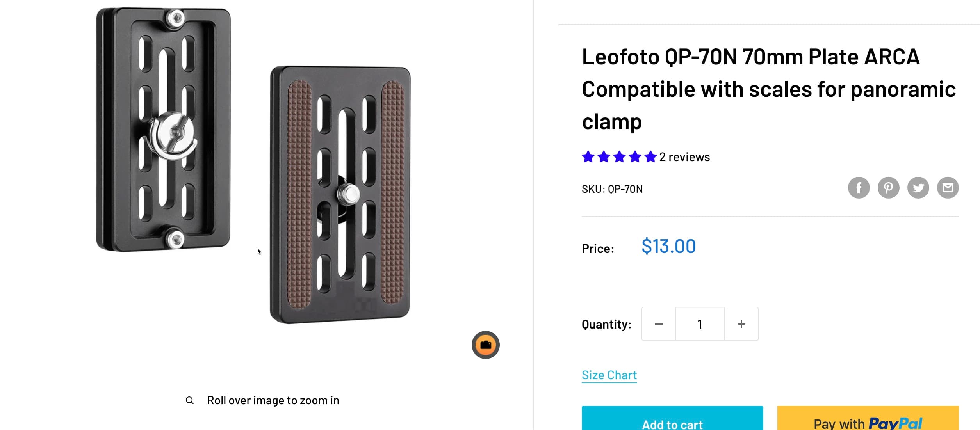The width and height of the screenshot is (980, 430).
Task: Share product by email icon
Action: coord(948,188)
